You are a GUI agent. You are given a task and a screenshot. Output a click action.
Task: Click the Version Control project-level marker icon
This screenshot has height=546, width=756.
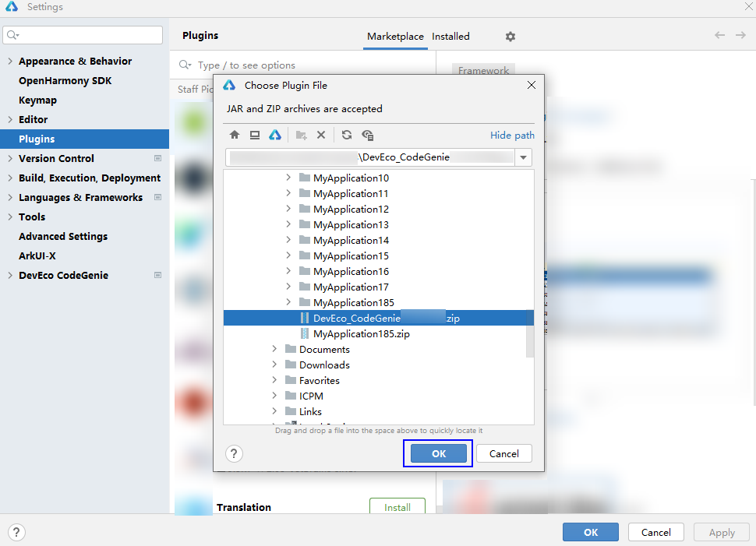tap(157, 158)
